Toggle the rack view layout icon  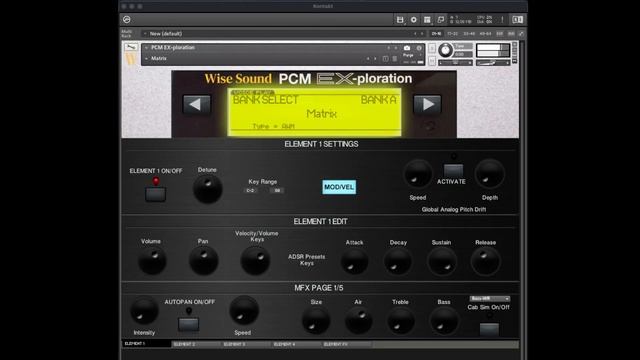pyautogui.click(x=427, y=20)
